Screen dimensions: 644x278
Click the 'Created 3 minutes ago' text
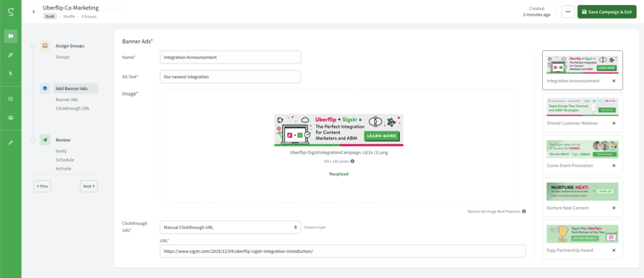pos(536,11)
